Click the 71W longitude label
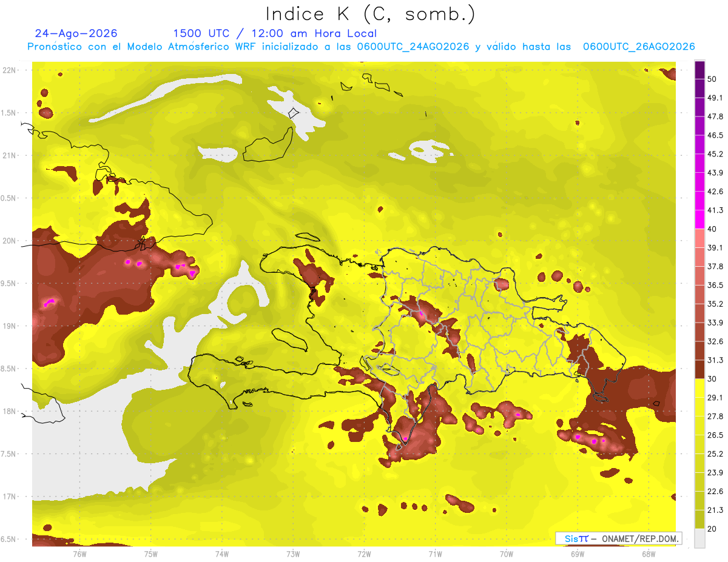Screen dimensions: 728x562 (x=435, y=554)
